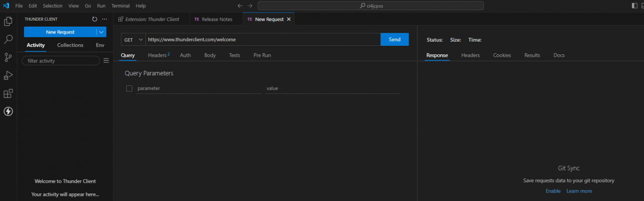644x201 pixels.
Task: Switch to the Collections tab
Action: tap(70, 45)
